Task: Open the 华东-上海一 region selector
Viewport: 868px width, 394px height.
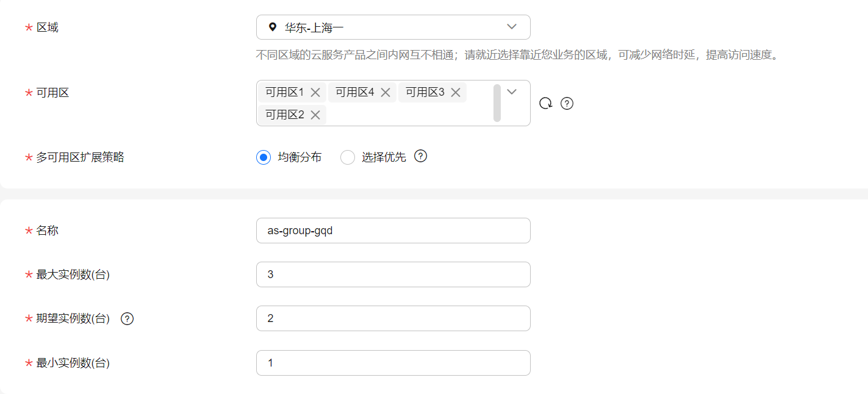Action: click(393, 27)
